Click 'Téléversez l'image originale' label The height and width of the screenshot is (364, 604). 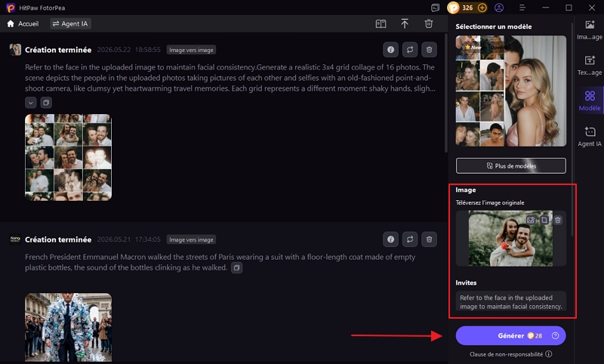[x=489, y=202]
